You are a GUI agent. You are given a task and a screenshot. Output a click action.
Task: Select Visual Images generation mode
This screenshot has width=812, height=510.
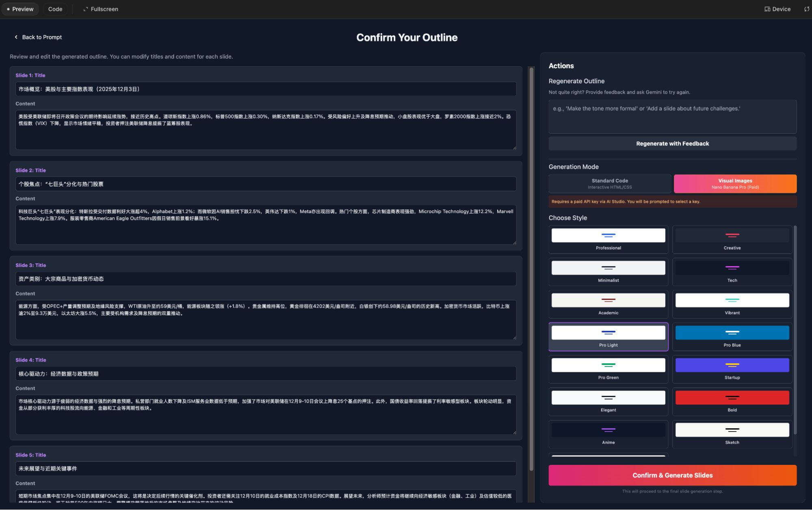tap(734, 184)
